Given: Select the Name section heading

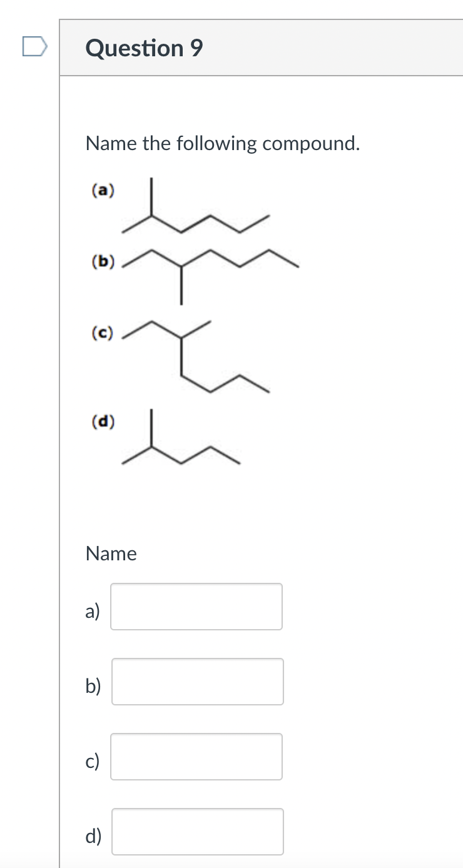Looking at the screenshot, I should click(x=111, y=553).
